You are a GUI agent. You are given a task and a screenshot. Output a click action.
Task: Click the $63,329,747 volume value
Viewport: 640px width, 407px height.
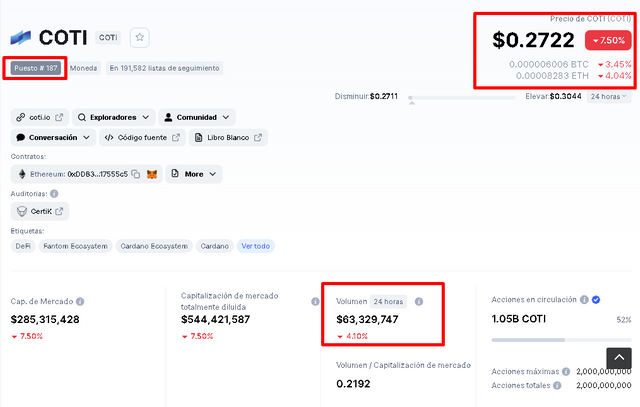(367, 319)
